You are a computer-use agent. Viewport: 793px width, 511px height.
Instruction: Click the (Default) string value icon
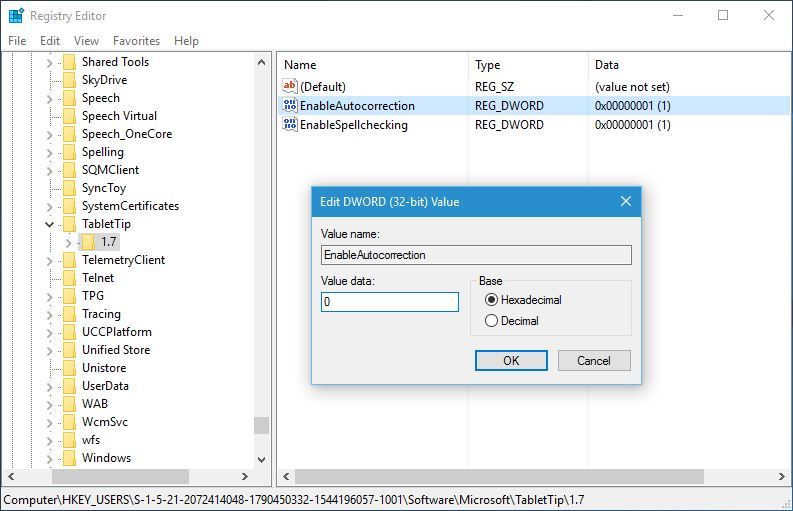[290, 87]
